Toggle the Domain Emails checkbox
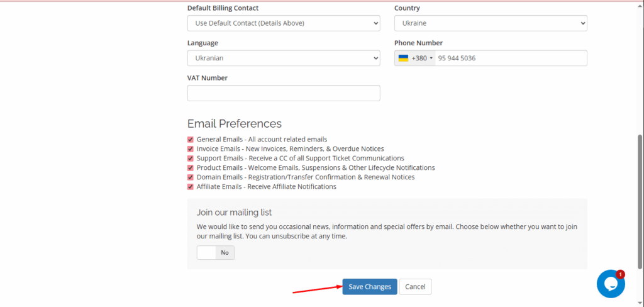This screenshot has width=644, height=307. point(191,177)
